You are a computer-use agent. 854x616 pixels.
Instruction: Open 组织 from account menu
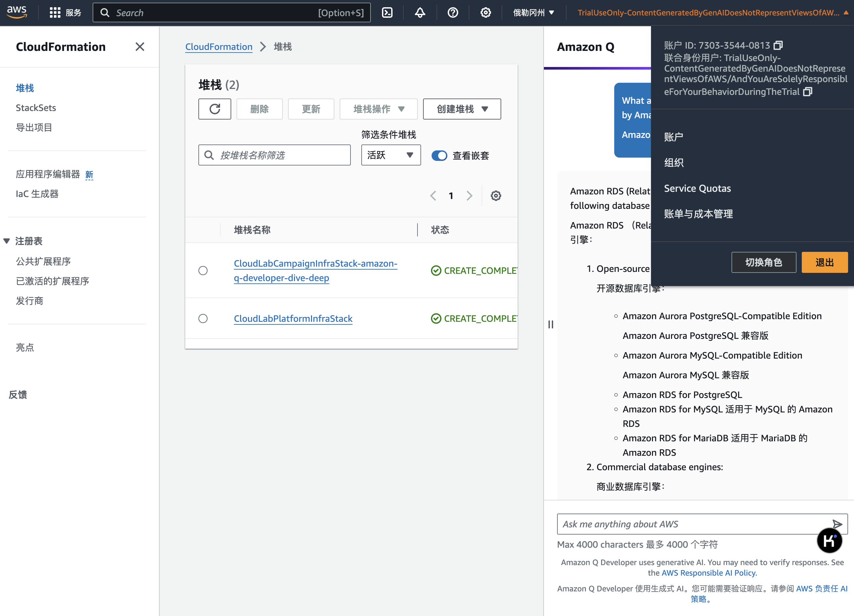(x=674, y=163)
